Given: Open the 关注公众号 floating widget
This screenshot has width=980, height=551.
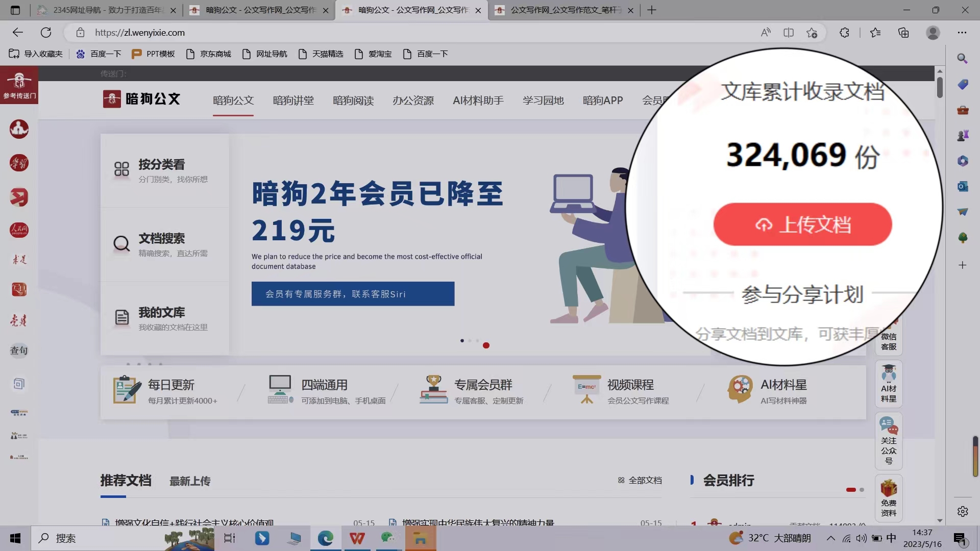Looking at the screenshot, I should tap(889, 441).
